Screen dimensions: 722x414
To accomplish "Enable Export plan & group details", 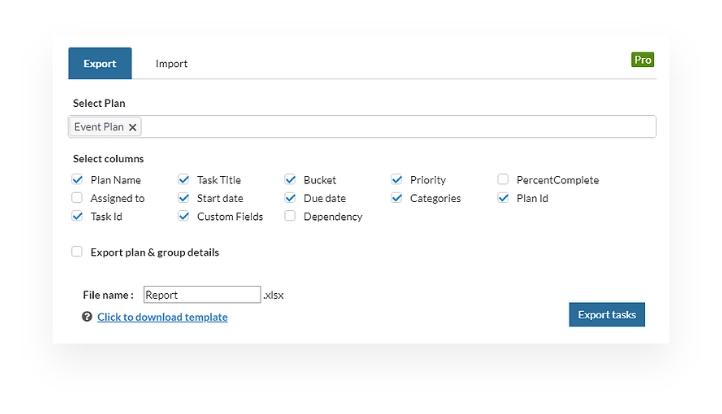I will click(x=77, y=251).
